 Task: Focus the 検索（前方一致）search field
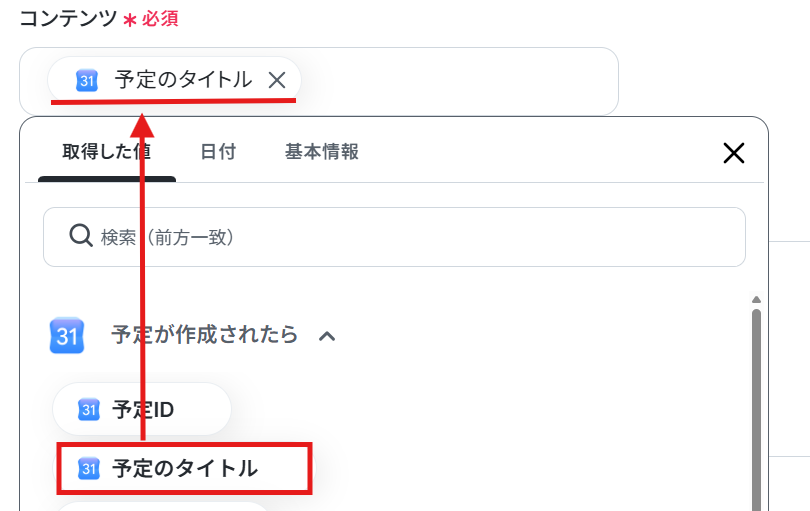click(394, 237)
